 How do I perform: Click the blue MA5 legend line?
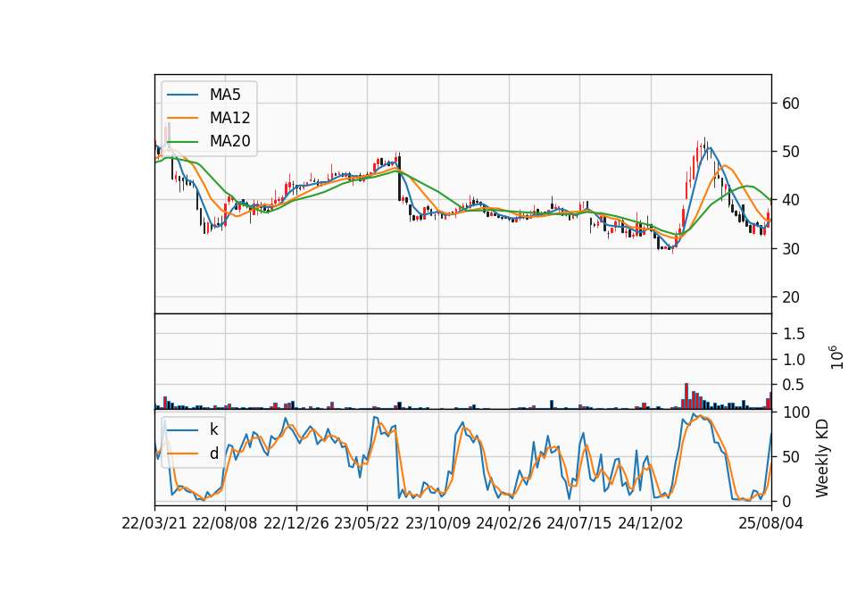coord(182,96)
